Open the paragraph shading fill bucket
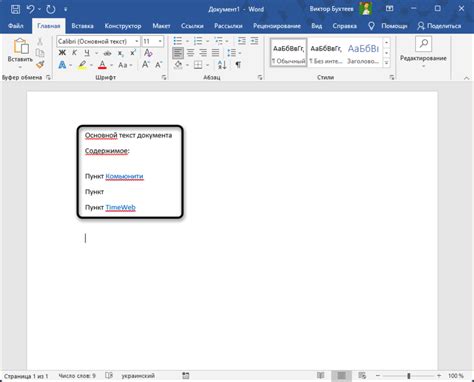Screen dimensions: 474x382 tap(178, 65)
